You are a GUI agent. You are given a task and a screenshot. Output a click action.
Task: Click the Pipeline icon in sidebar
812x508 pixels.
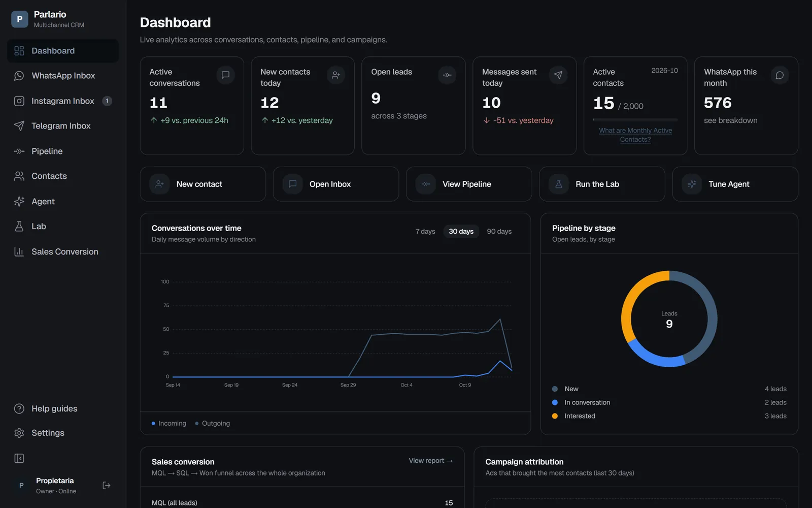pos(19,151)
